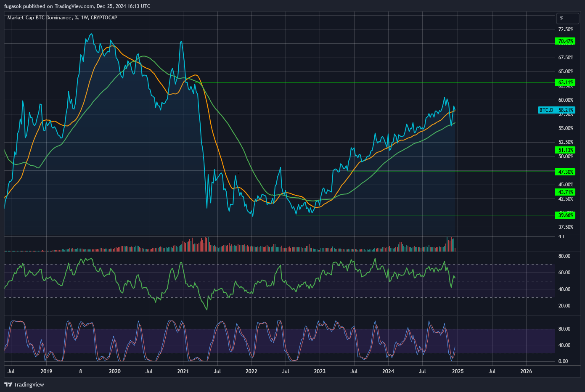Click the 67.50% price axis label
The image size is (585, 392).
click(x=566, y=58)
